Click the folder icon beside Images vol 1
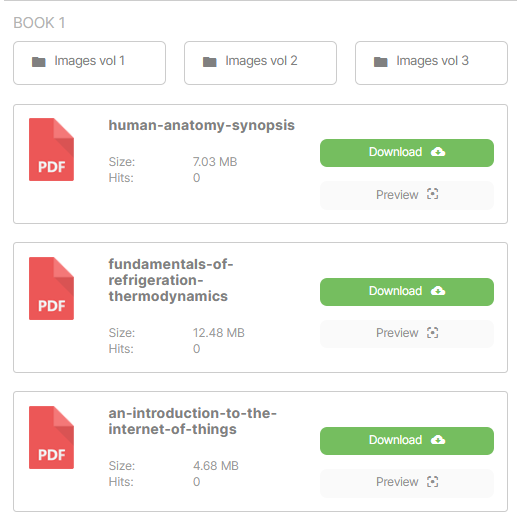 39,62
